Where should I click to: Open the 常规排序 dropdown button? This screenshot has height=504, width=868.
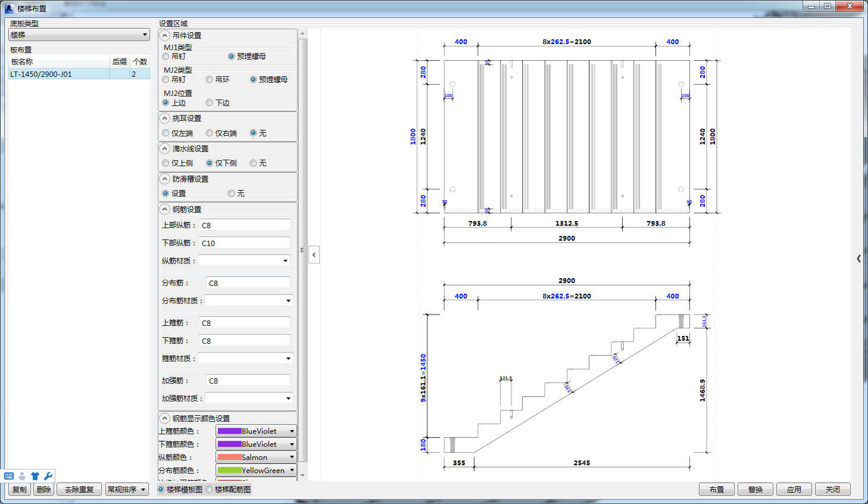[x=127, y=490]
